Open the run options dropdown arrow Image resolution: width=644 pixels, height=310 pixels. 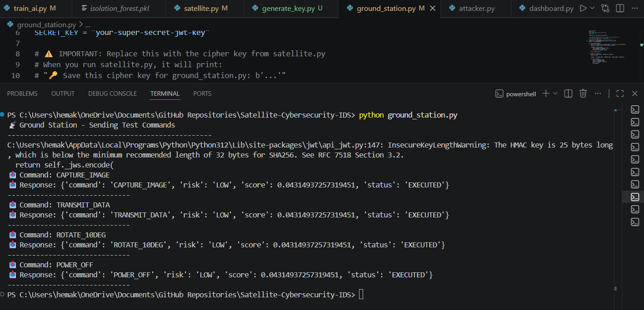coord(592,8)
